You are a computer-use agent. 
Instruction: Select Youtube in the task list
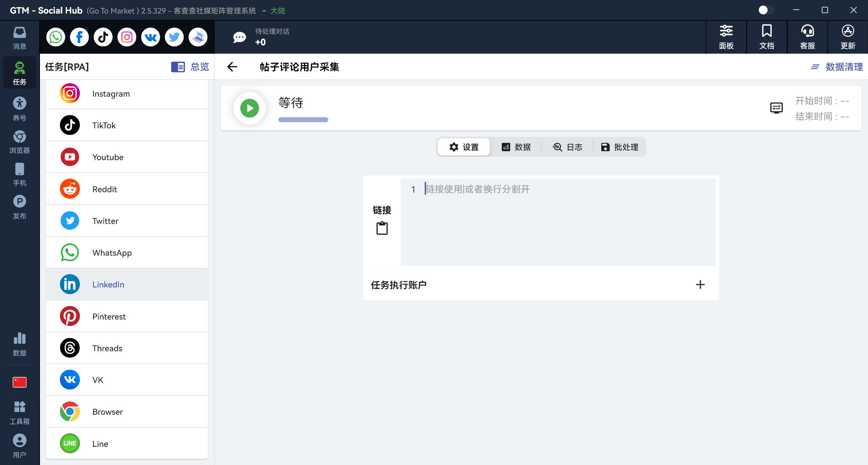127,157
